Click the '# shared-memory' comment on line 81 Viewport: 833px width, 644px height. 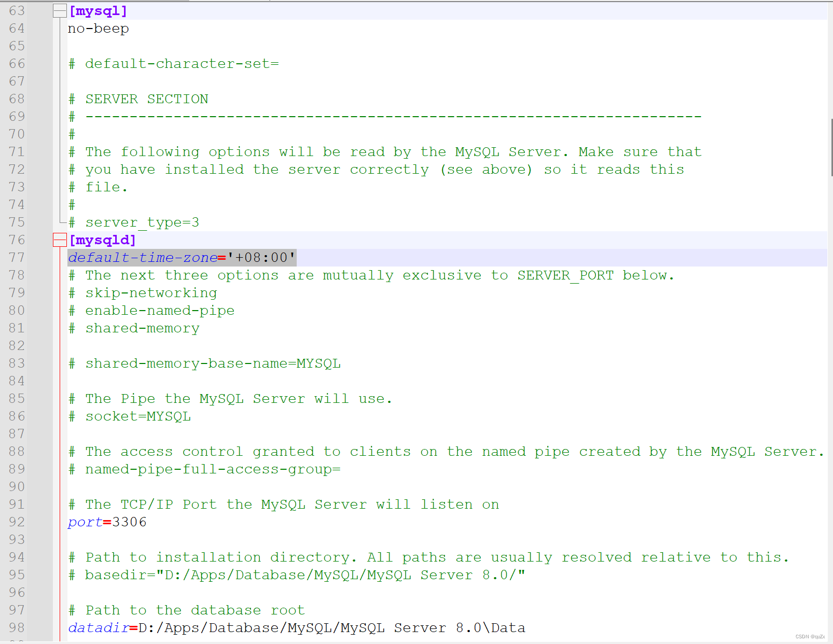pos(134,328)
